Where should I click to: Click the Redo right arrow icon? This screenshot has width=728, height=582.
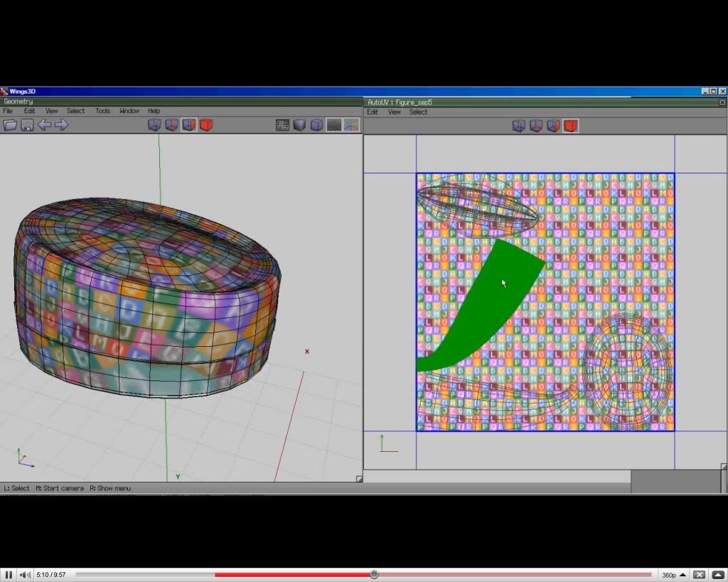(62, 125)
